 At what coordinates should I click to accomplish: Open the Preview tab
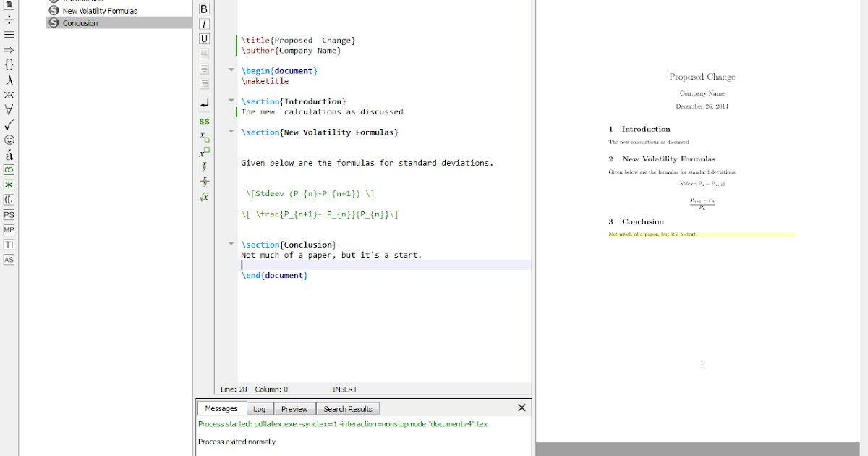(294, 408)
